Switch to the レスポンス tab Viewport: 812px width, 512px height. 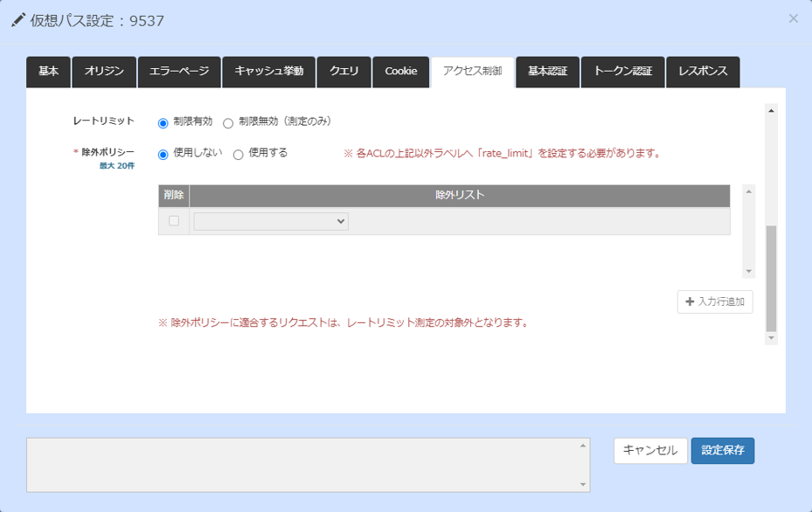point(703,72)
